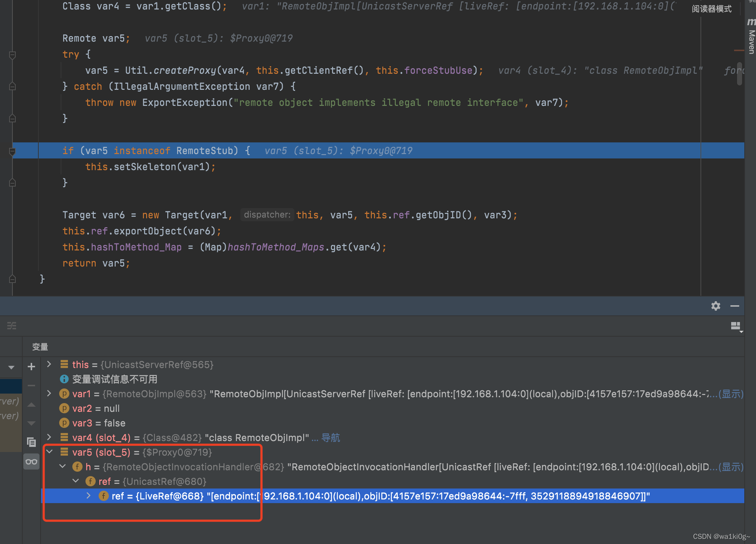Collapse the h RemoteObjectInvocationHandler node
Viewport: 756px width, 544px height.
pos(63,467)
